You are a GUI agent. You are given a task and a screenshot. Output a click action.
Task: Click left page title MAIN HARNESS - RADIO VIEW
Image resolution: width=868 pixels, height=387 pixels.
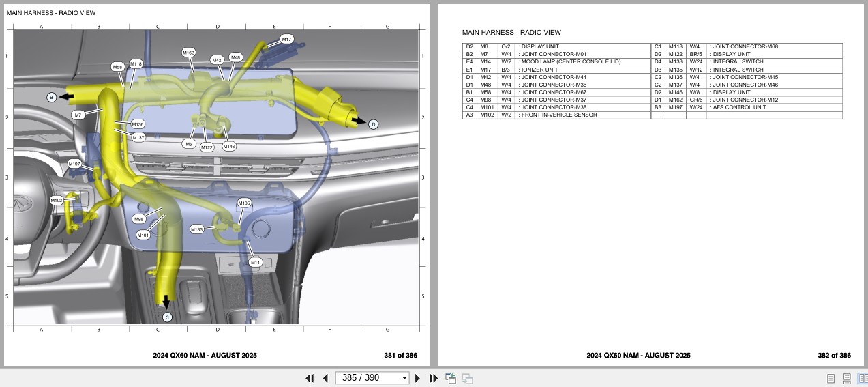[51, 13]
